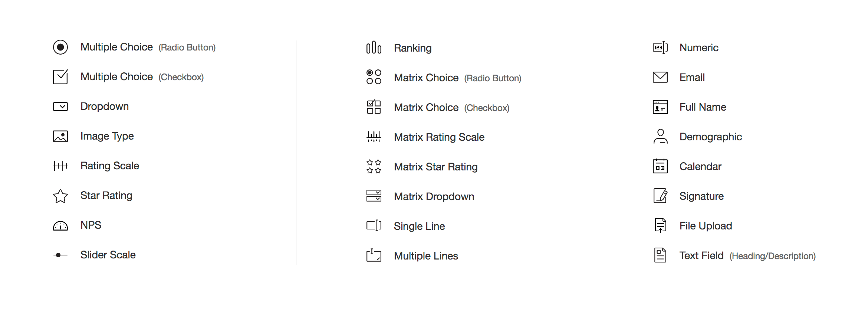Image resolution: width=868 pixels, height=310 pixels.
Task: Select the Matrix Choice checkbox grid icon
Action: click(x=374, y=107)
